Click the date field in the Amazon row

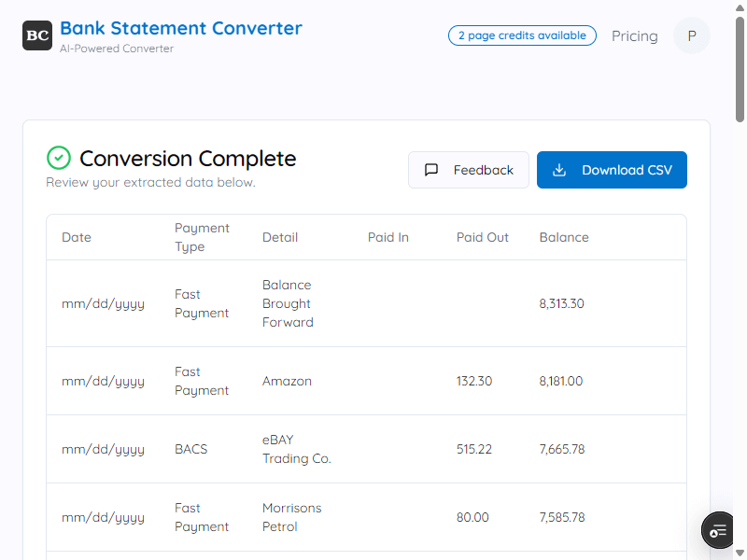104,381
